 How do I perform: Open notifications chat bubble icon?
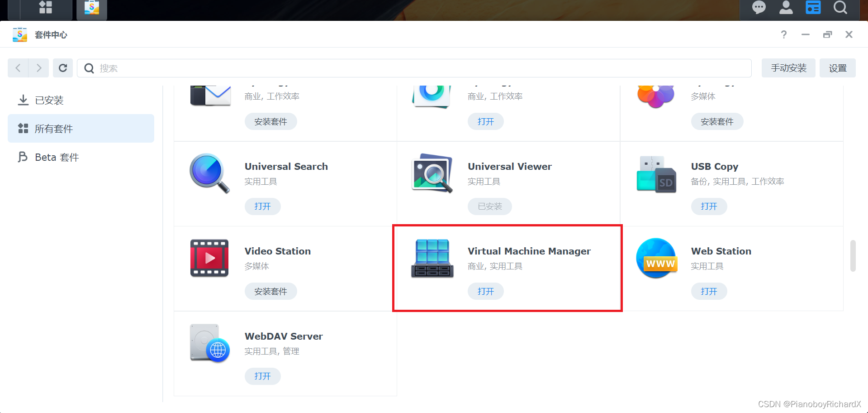[x=759, y=8]
